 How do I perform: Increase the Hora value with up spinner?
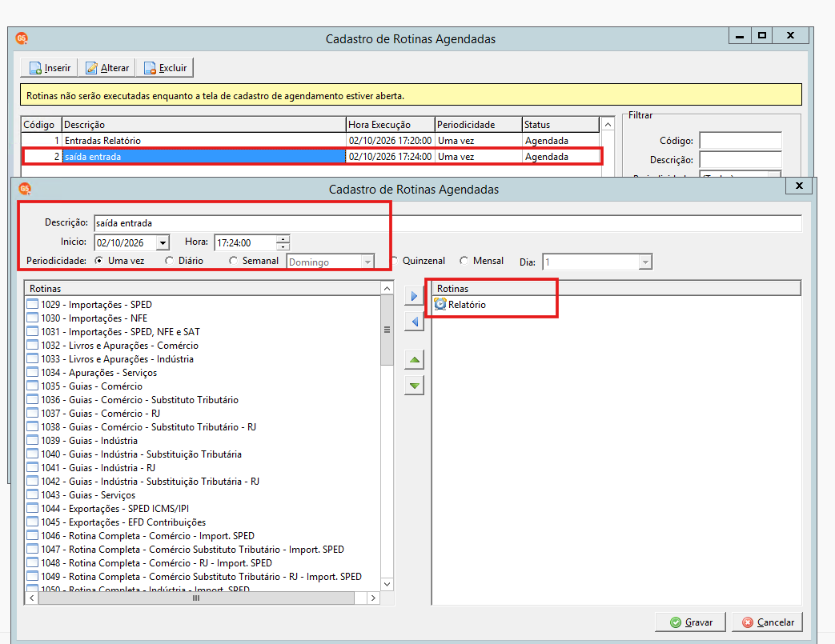tap(283, 239)
